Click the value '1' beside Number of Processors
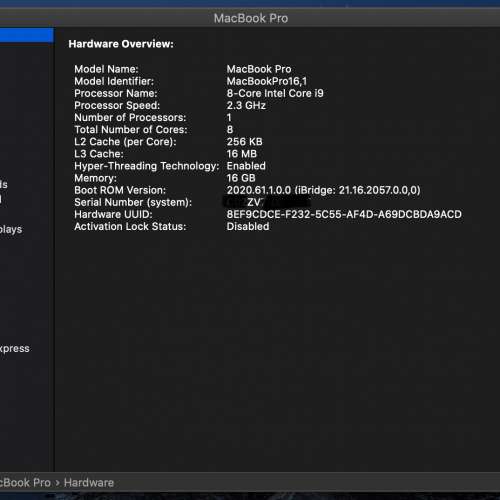The width and height of the screenshot is (500, 500). tap(229, 117)
